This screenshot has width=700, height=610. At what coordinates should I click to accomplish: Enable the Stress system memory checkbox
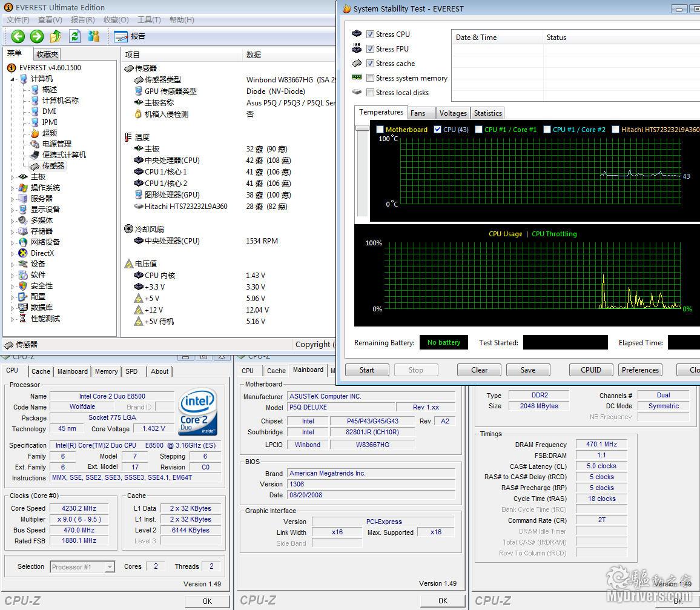point(370,78)
